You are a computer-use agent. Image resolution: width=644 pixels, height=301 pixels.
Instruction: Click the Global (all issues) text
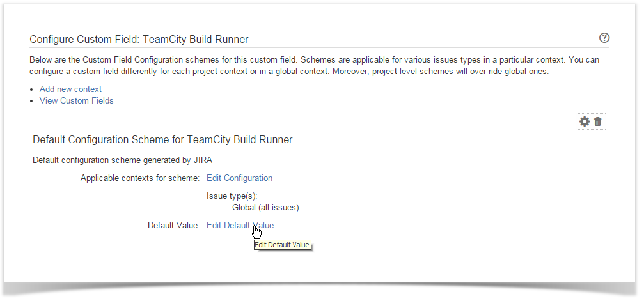click(265, 207)
